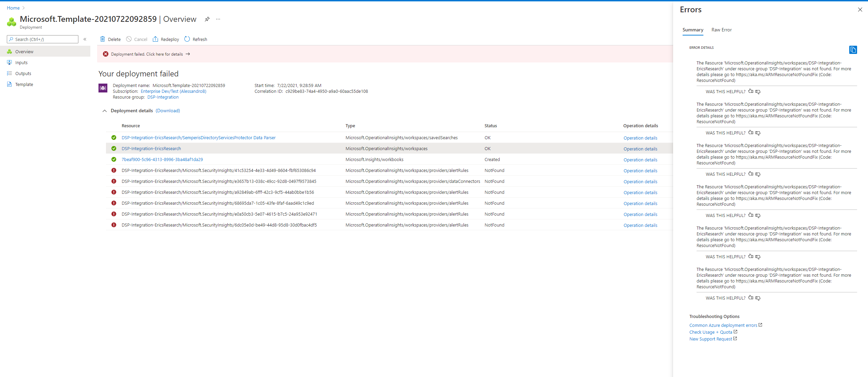The image size is (868, 377).
Task: Open the DSP-Integration-EricsResearch workspace resource link
Action: 151,148
